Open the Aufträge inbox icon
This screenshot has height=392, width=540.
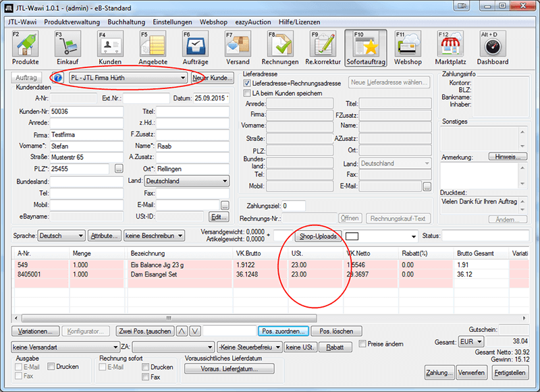pos(195,44)
